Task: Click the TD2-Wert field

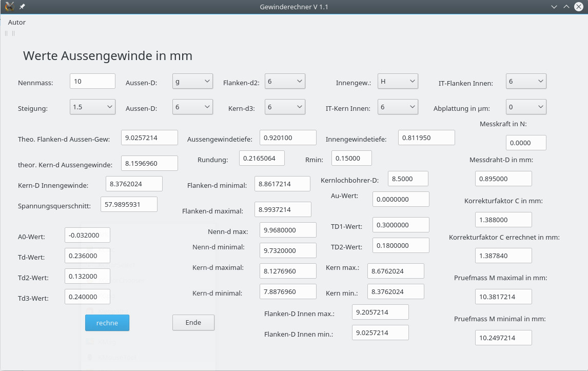Action: 401,245
